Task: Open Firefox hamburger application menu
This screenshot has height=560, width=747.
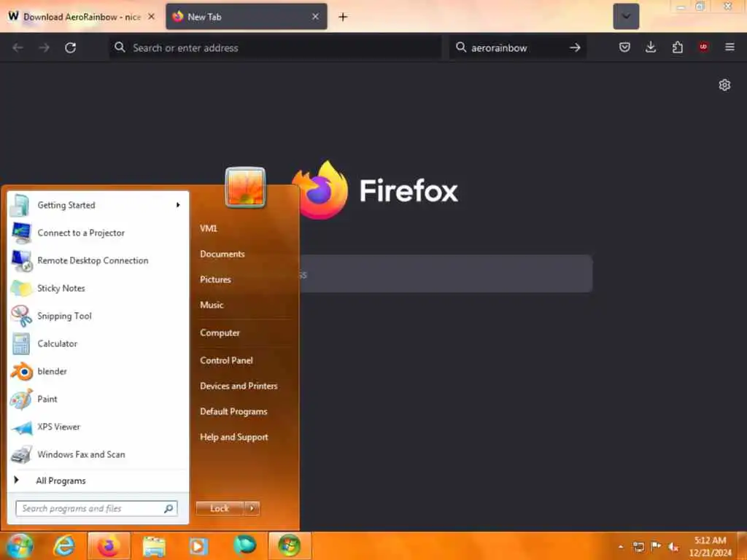Action: [729, 47]
